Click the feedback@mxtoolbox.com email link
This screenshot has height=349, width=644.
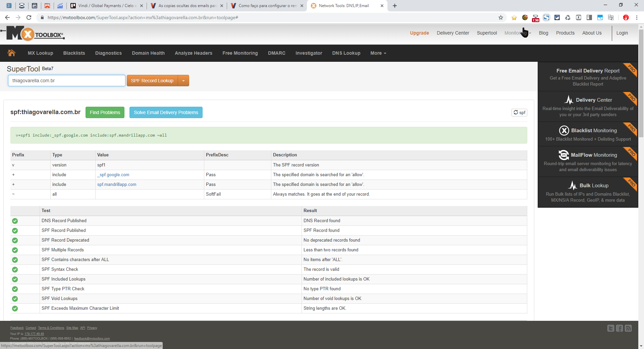(92, 339)
